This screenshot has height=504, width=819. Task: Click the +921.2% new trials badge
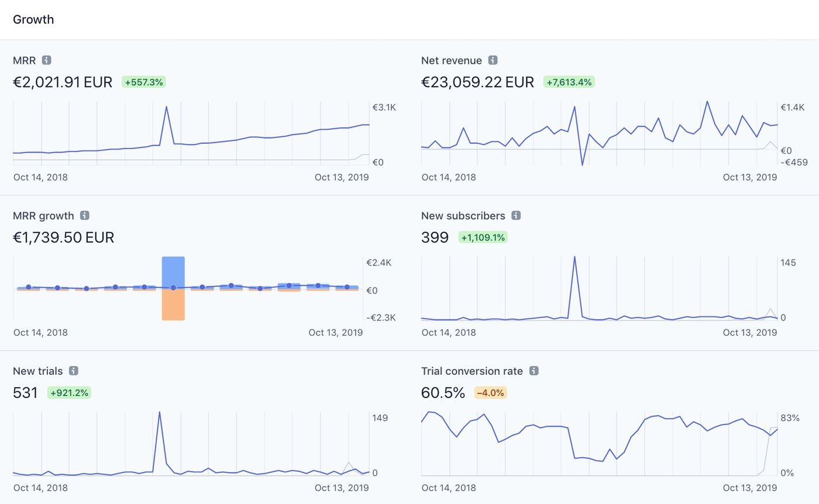click(x=69, y=393)
